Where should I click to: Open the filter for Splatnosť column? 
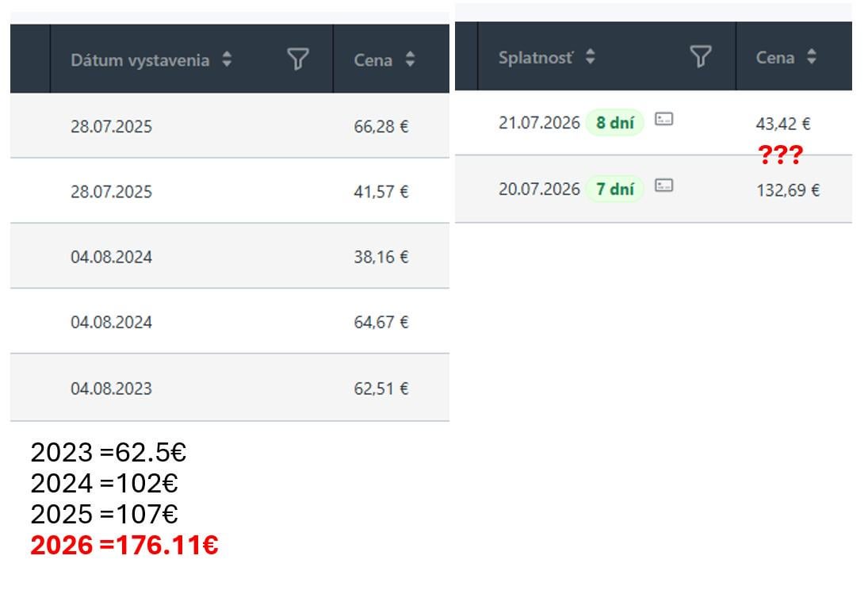point(700,56)
